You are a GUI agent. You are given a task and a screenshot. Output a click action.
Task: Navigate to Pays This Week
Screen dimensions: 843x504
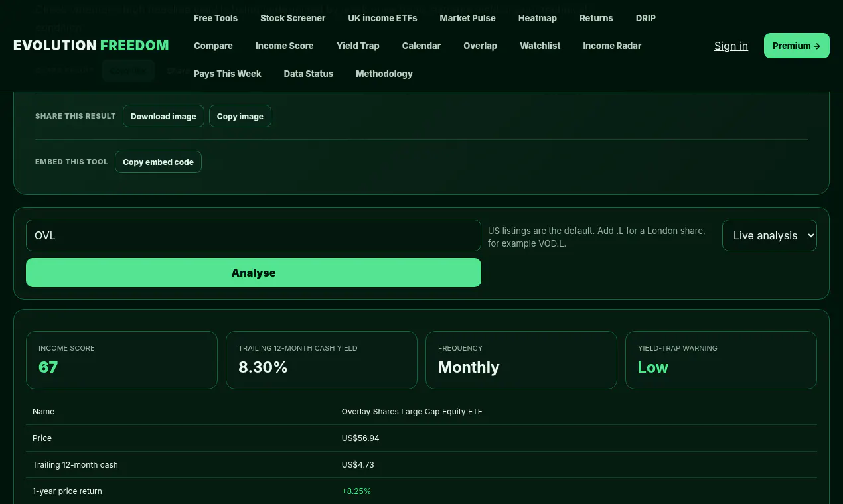(x=228, y=74)
